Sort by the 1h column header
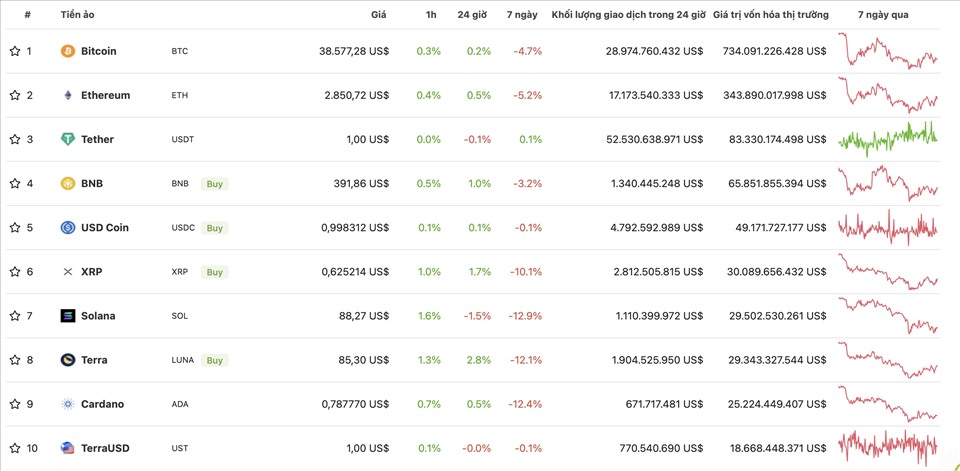 click(x=431, y=15)
